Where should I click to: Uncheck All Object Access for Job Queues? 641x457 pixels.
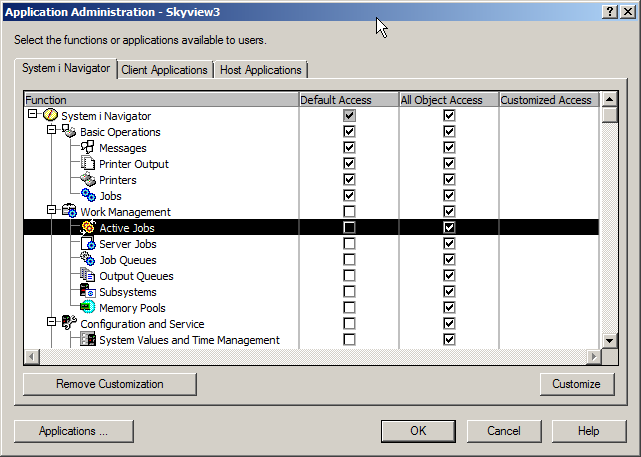(x=449, y=260)
